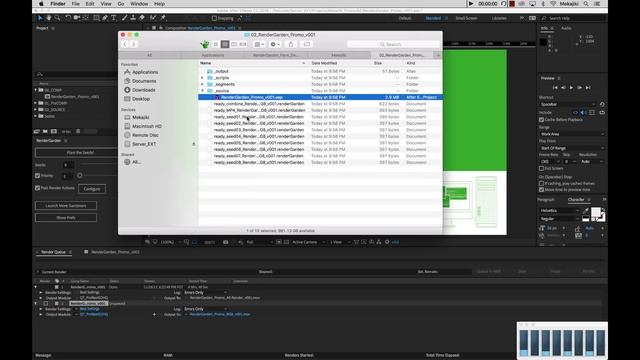Toggle the Priority checkbox in RenderGarden panel
The image size is (640, 360).
(38, 176)
